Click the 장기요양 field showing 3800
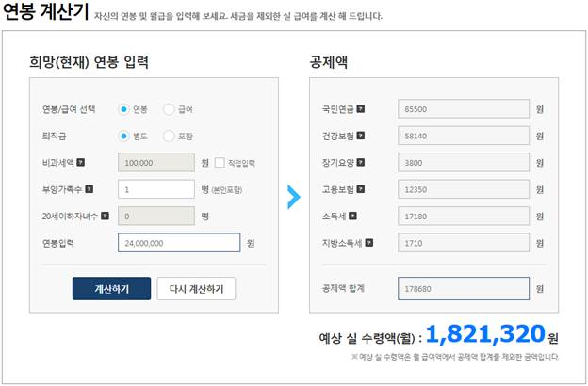This screenshot has height=386, width=588. click(x=464, y=162)
